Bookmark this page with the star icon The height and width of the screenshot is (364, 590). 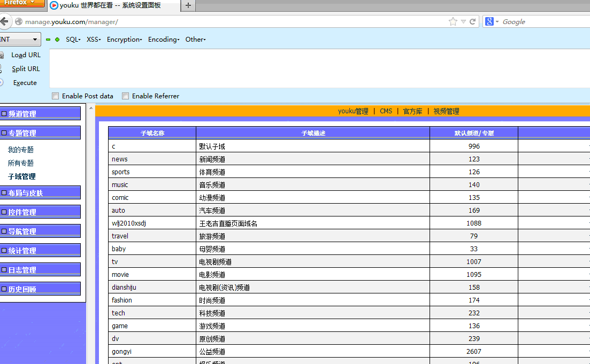453,21
